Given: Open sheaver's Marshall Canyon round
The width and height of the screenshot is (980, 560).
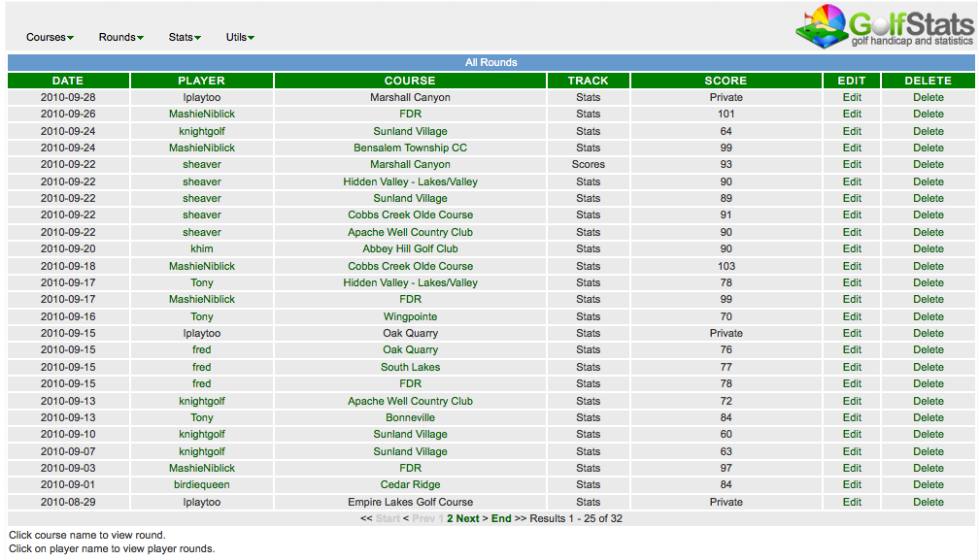Looking at the screenshot, I should [x=410, y=165].
